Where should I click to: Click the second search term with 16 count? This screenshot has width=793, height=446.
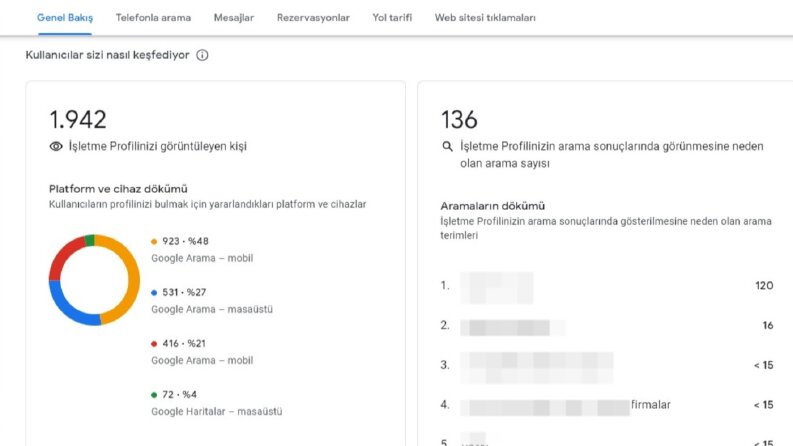(513, 328)
